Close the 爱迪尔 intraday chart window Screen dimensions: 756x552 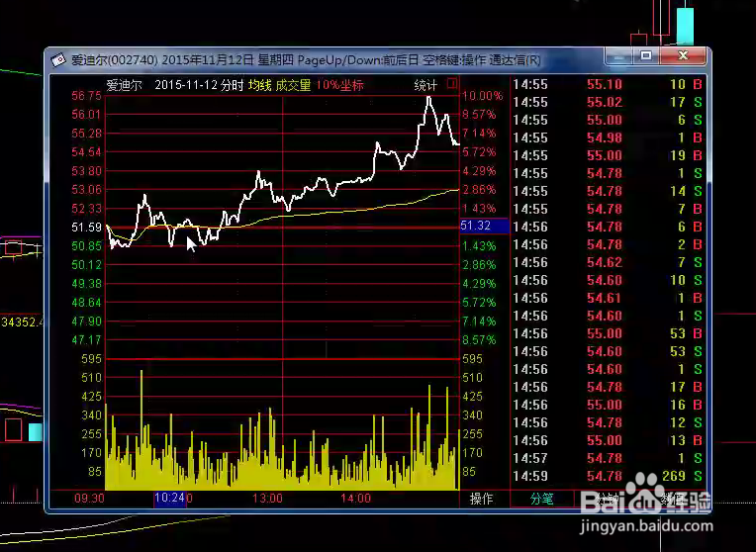(683, 56)
